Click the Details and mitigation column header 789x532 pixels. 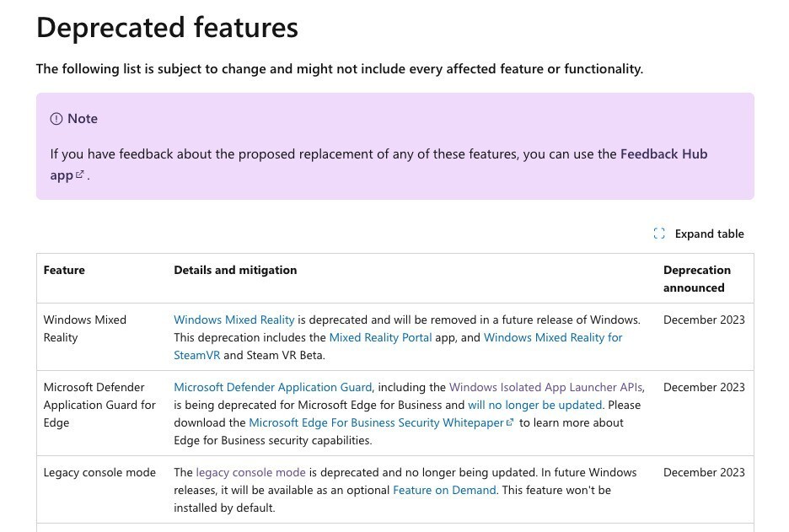click(235, 270)
